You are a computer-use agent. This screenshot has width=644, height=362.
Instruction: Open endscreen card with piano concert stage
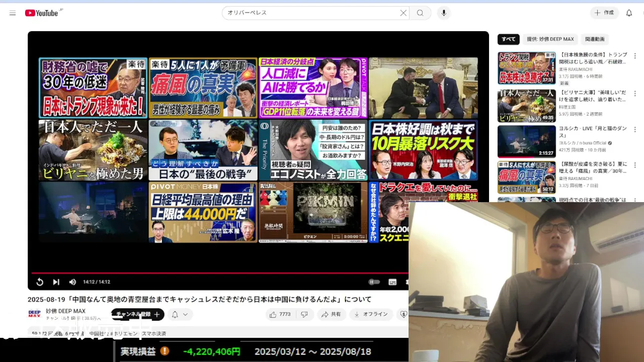(93, 212)
